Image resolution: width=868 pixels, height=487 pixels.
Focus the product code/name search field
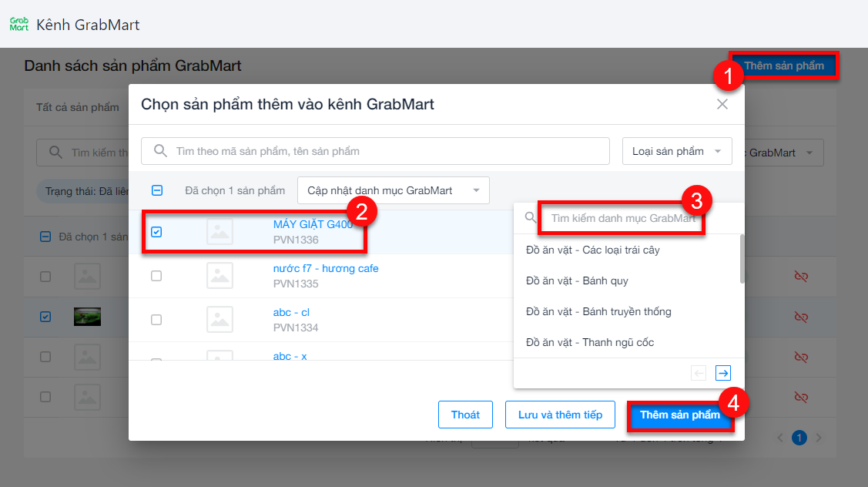tap(375, 151)
